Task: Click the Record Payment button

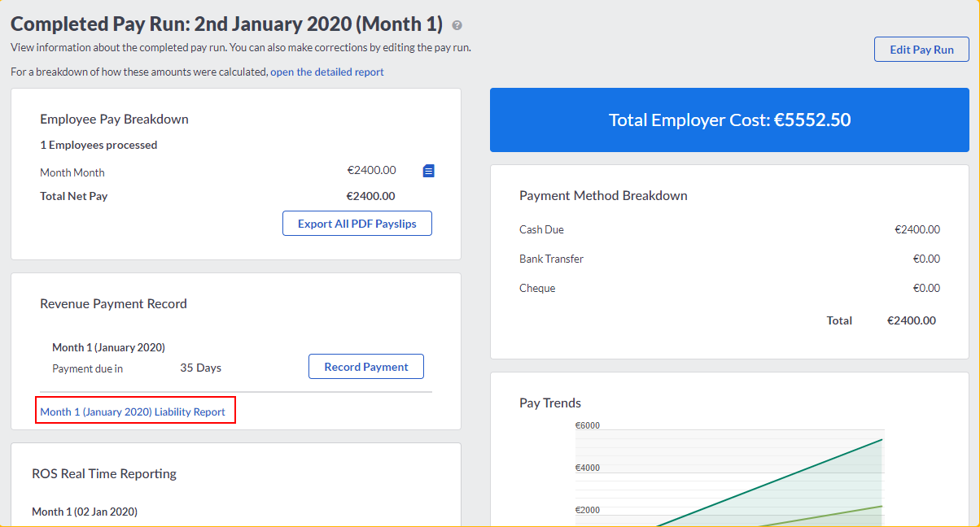Action: 366,367
